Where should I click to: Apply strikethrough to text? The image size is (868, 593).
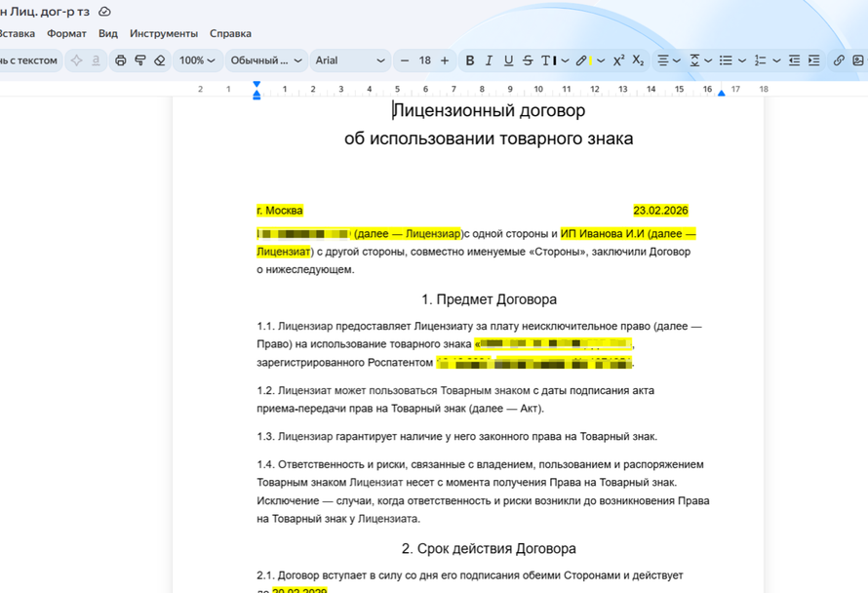(528, 59)
